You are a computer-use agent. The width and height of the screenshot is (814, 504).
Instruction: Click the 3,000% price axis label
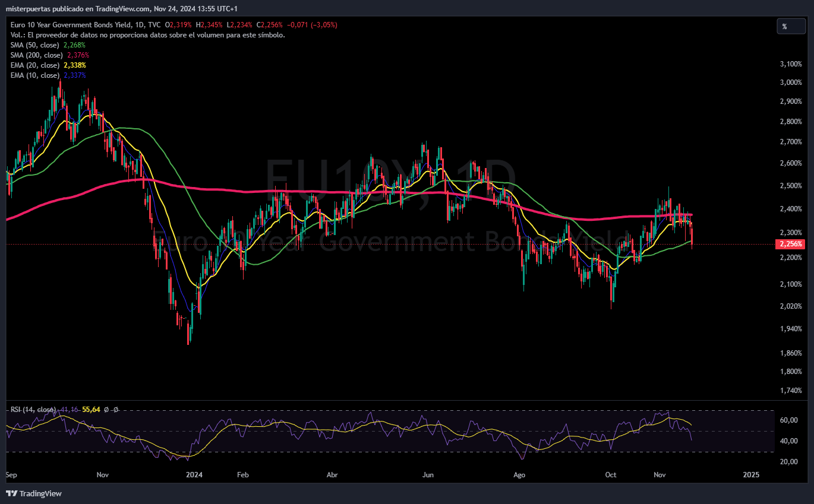790,82
